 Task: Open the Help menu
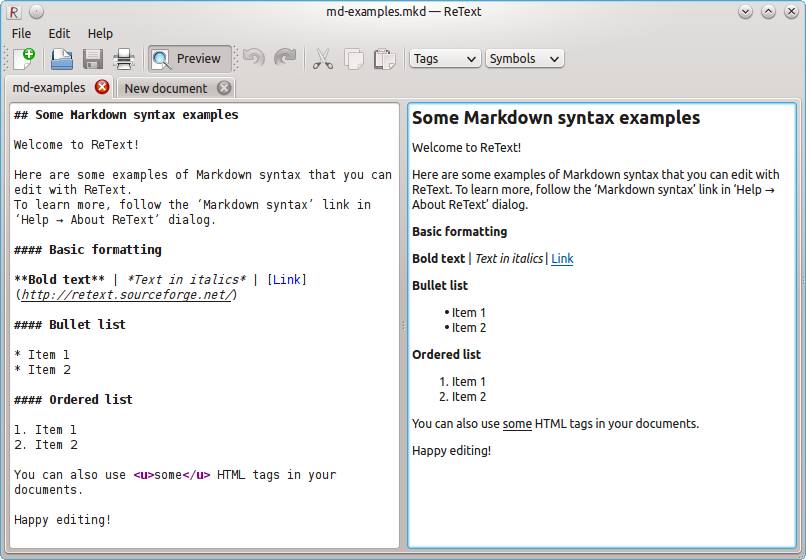pyautogui.click(x=100, y=34)
